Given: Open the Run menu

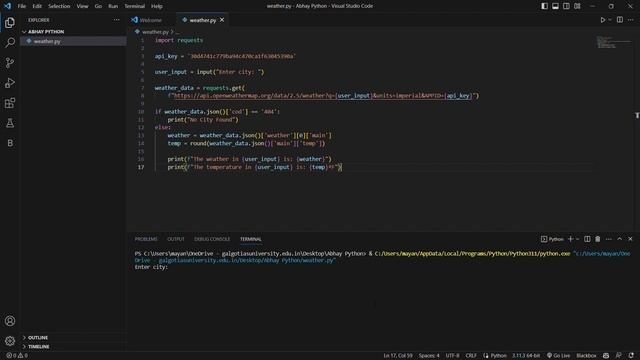Looking at the screenshot, I should pos(113,6).
